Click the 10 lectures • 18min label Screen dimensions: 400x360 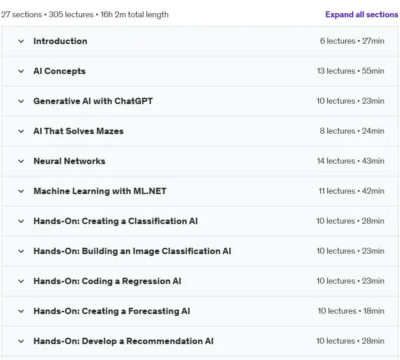pos(351,311)
